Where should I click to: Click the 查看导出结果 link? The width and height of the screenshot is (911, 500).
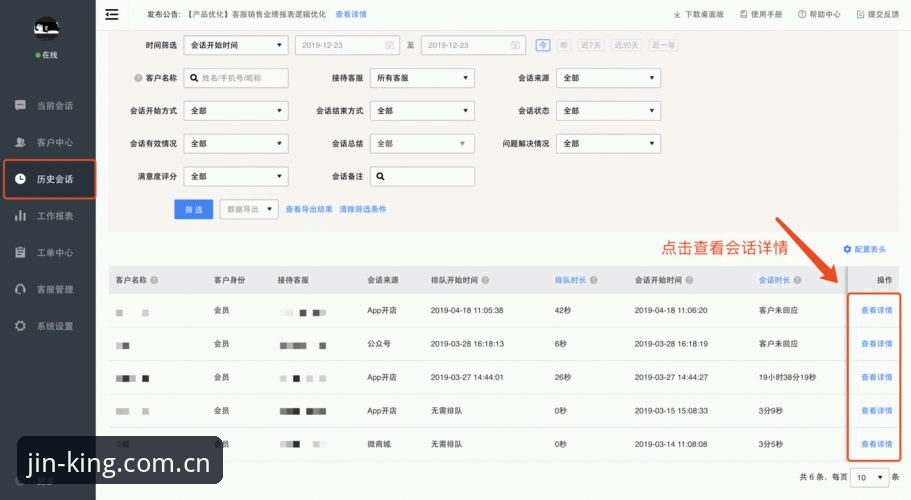pos(309,209)
